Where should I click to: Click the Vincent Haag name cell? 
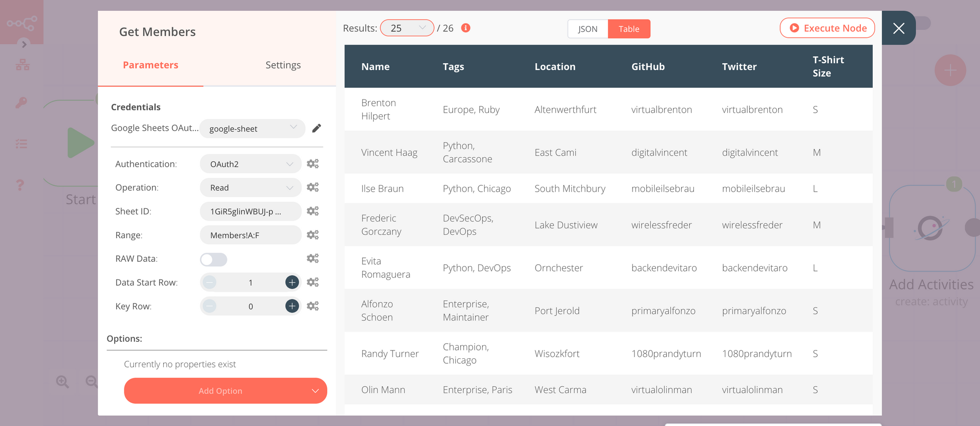pos(389,152)
